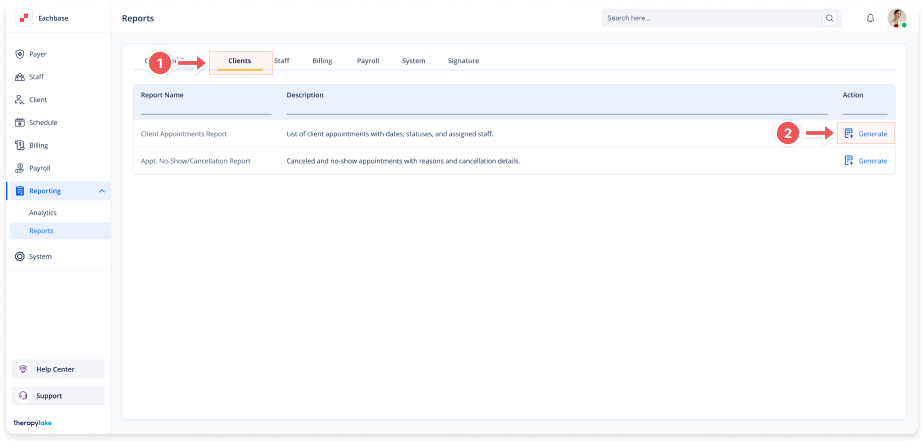Select the Payer menu label

pos(38,54)
